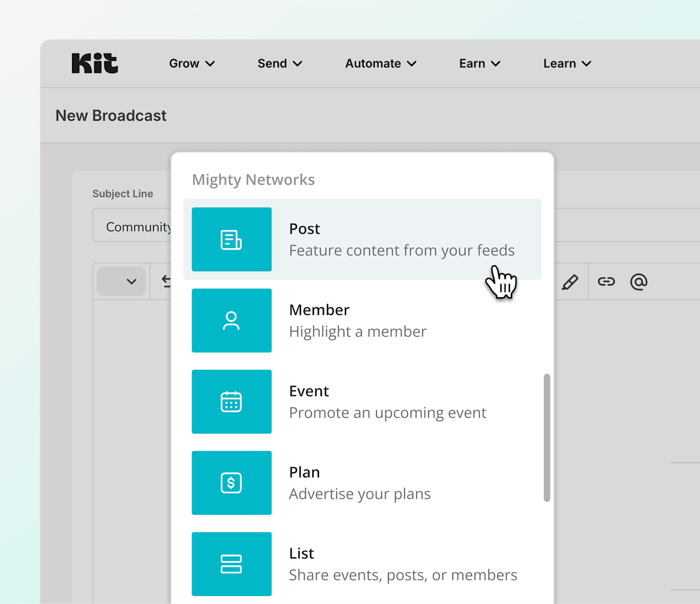Image resolution: width=700 pixels, height=604 pixels.
Task: Open the Grow menu
Action: pos(192,64)
